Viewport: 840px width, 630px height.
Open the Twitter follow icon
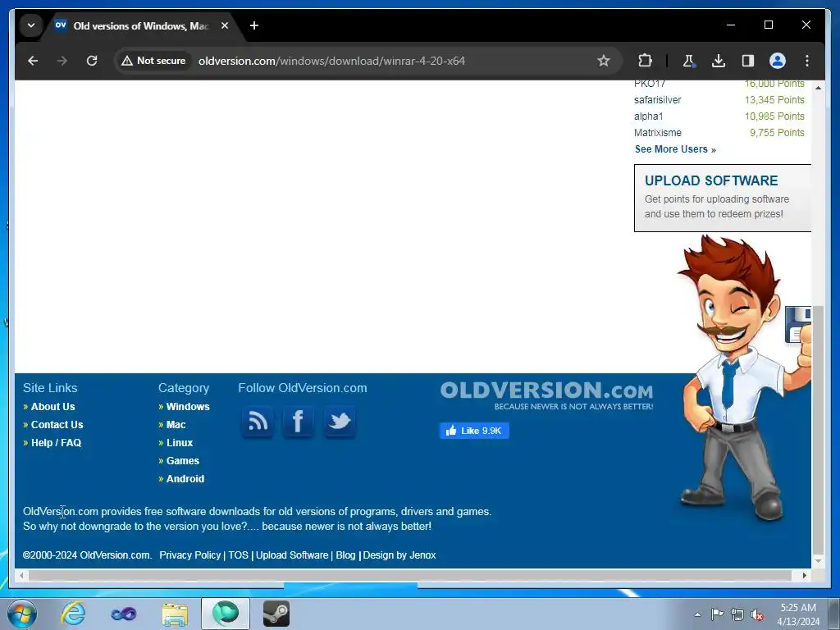(339, 422)
